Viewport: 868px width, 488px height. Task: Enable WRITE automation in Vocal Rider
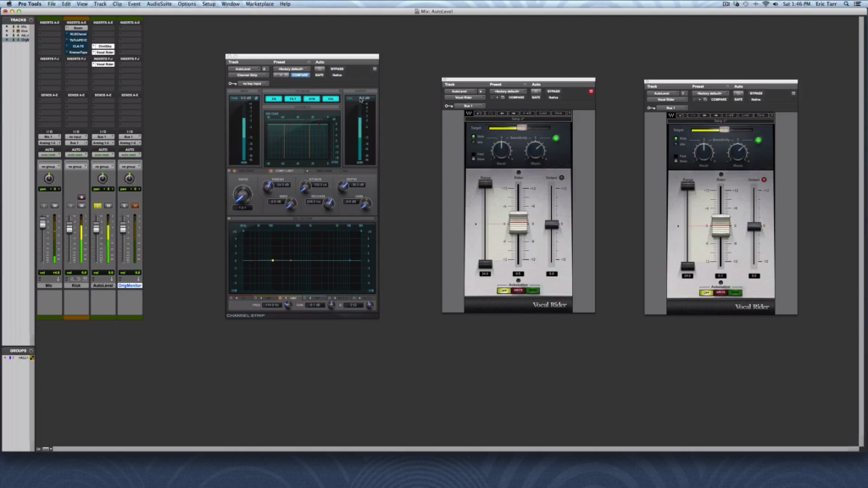pos(518,291)
